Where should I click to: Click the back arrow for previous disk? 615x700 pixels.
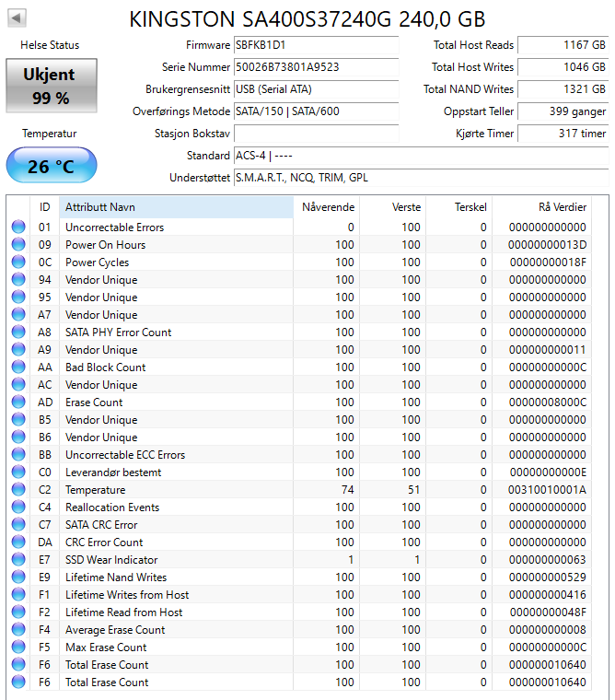[17, 17]
